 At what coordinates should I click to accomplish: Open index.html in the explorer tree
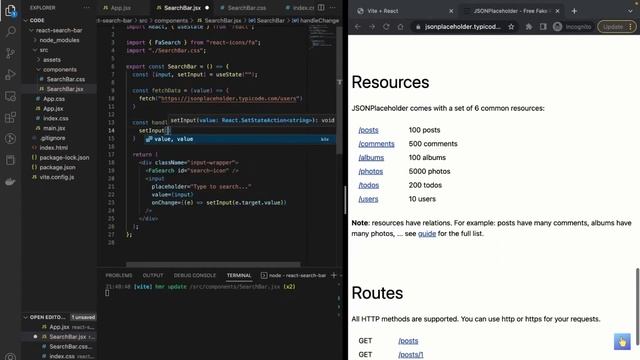pyautogui.click(x=53, y=148)
